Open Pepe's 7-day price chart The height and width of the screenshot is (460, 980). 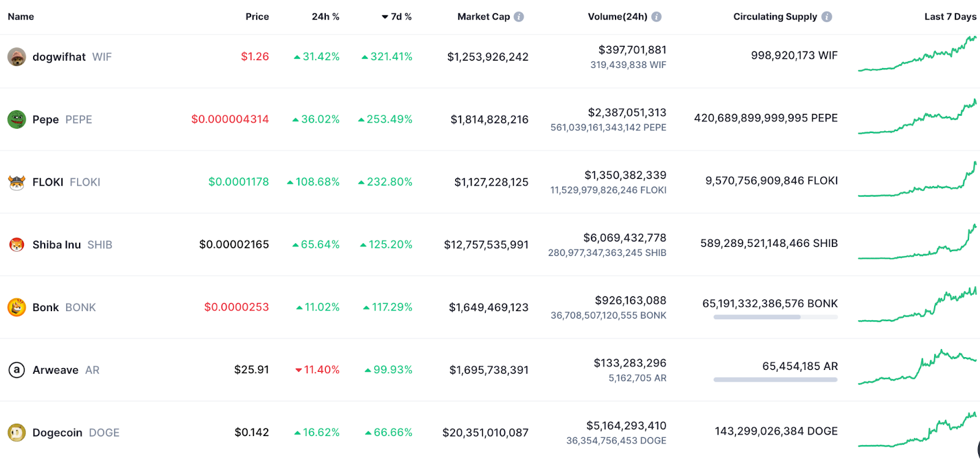point(917,116)
